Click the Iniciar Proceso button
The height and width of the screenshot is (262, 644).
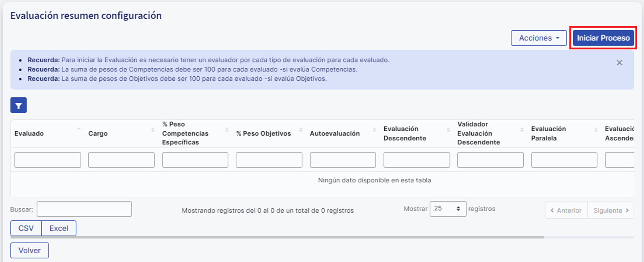tap(603, 38)
